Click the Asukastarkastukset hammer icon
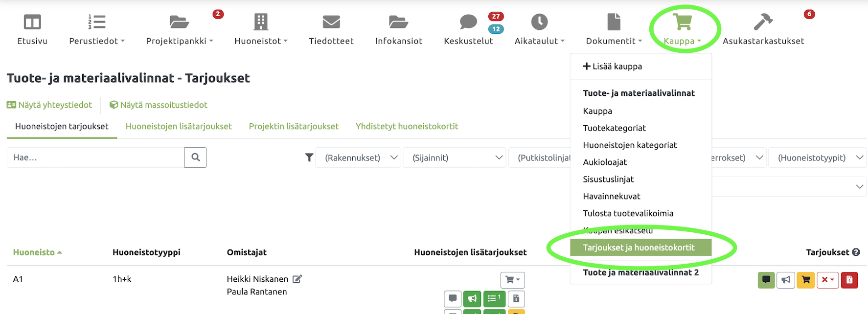Screen dimensions: 868x314 (x=763, y=22)
